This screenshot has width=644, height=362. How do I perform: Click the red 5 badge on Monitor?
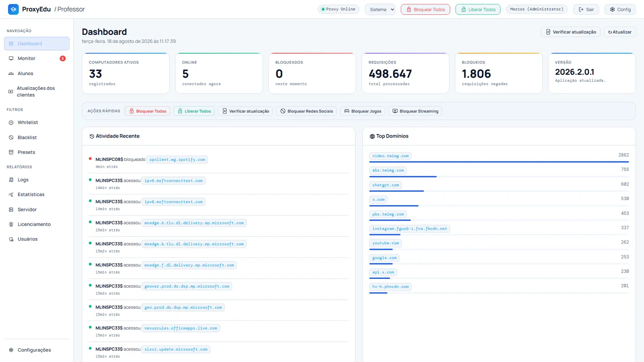click(x=63, y=59)
